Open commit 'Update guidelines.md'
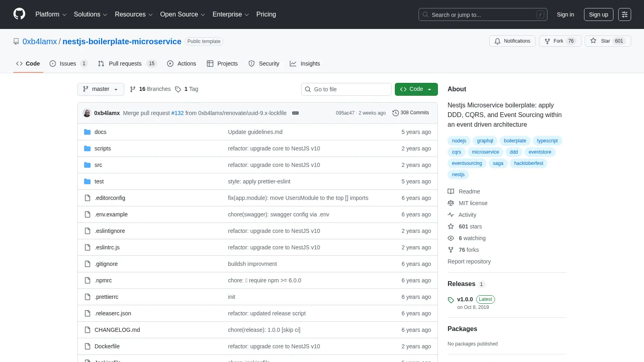The image size is (644, 362). click(255, 132)
